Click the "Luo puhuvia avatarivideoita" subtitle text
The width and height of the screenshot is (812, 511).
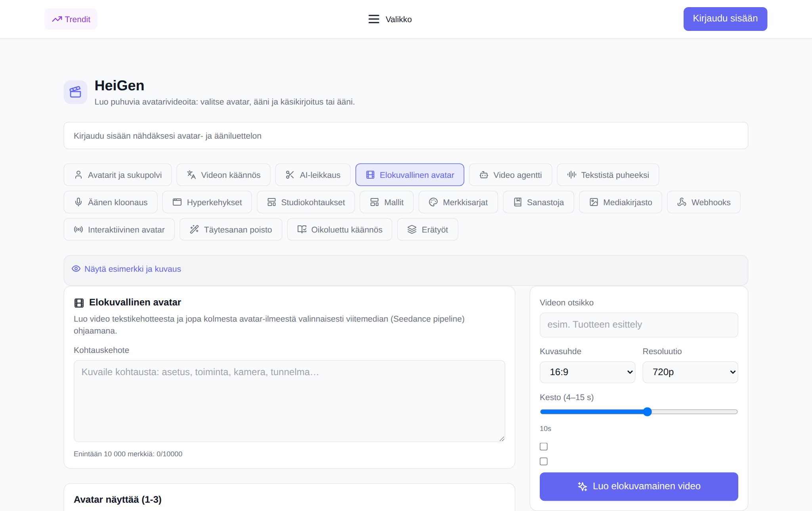225,102
